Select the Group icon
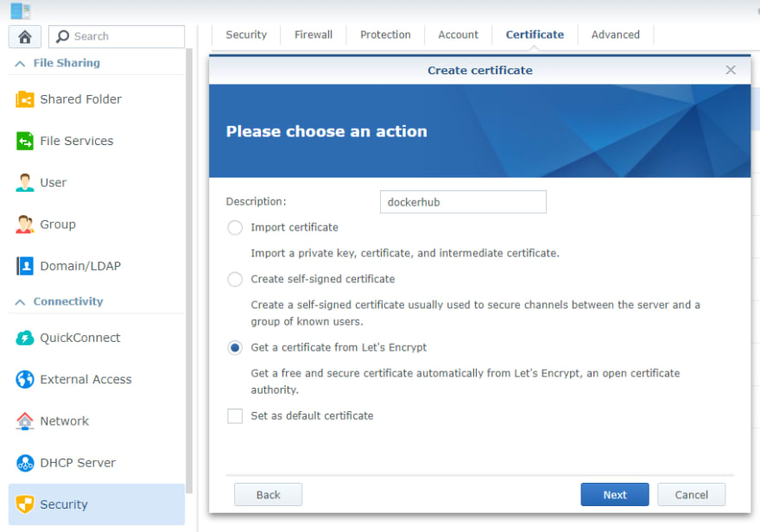The height and width of the screenshot is (532, 760). coord(25,225)
